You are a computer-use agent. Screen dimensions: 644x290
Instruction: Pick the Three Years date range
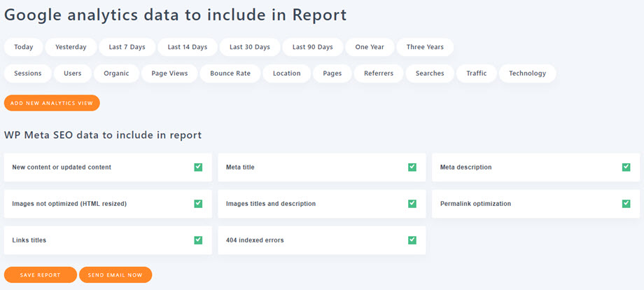coord(425,47)
